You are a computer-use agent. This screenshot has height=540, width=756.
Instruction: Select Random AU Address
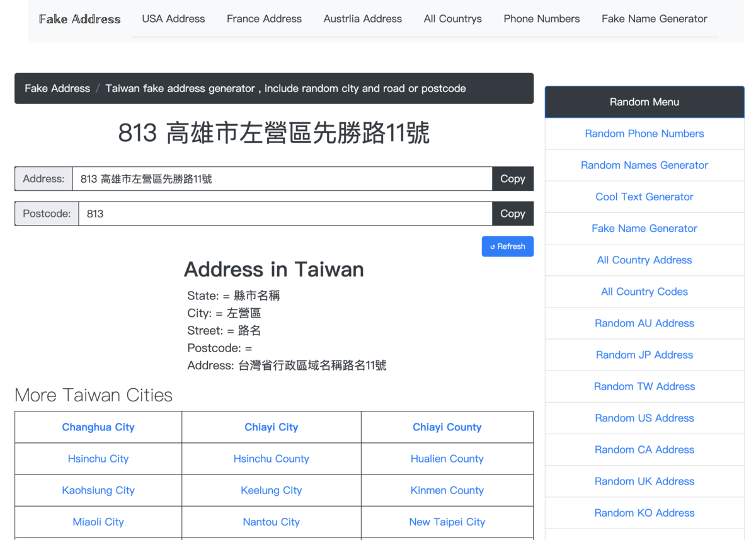click(x=644, y=323)
